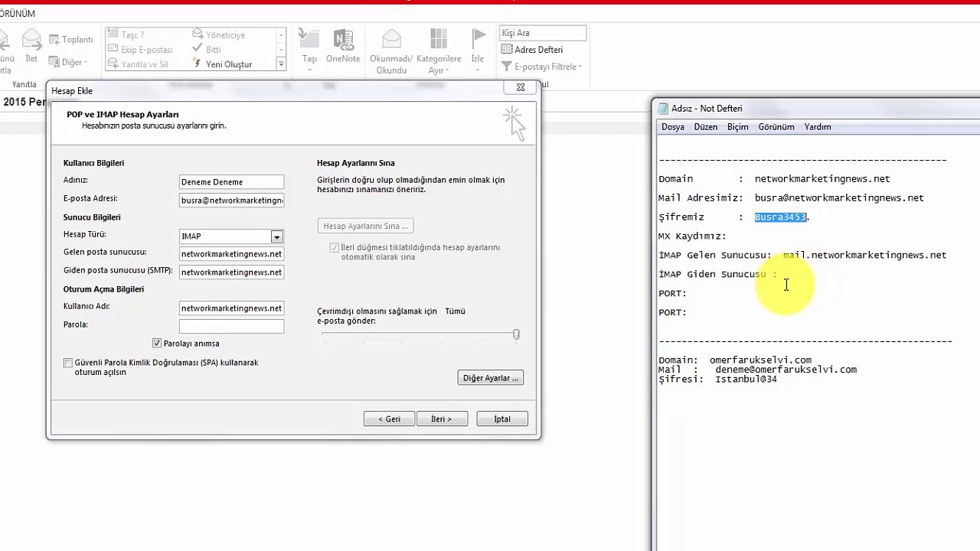The width and height of the screenshot is (980, 551).
Task: Click deneme@omerfarukselvi.com text in Notepad
Action: 786,370
